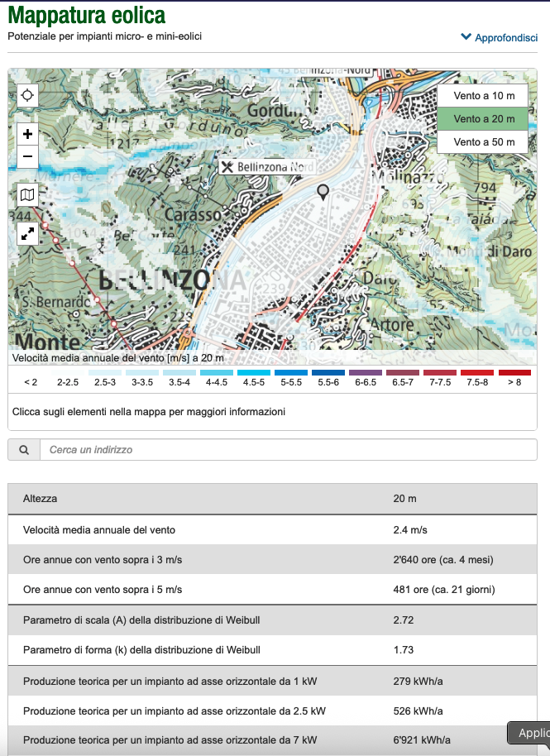Click the Mappatura eolica heading
This screenshot has width=550, height=756.
87,15
